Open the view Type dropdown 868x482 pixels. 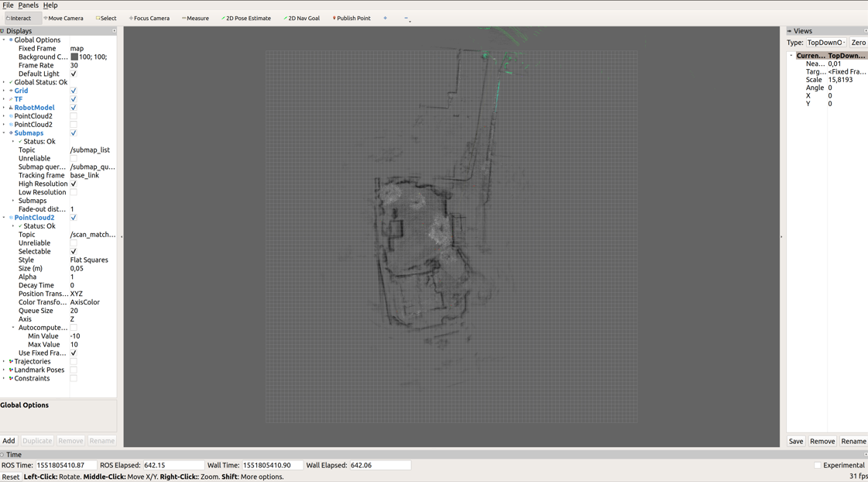tap(826, 43)
